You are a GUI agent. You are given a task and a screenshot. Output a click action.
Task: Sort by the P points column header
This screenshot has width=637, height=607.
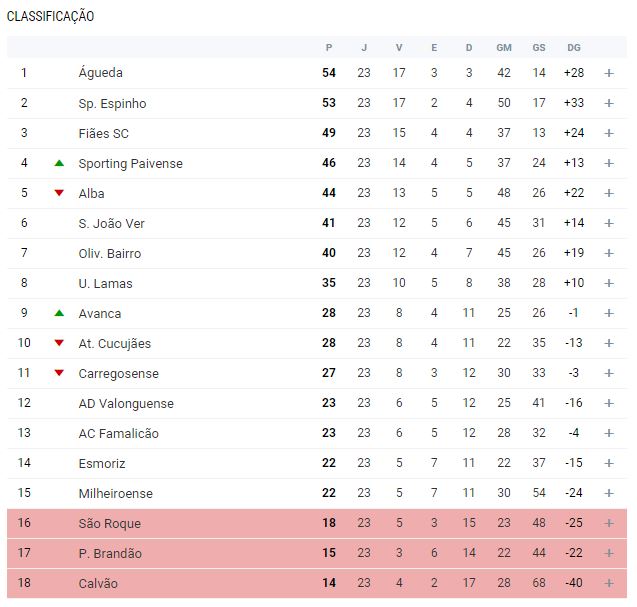(329, 47)
